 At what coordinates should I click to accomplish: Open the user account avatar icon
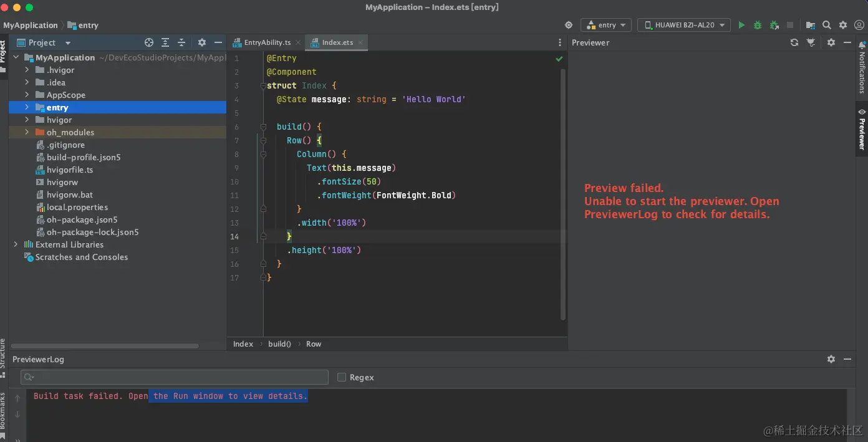[x=859, y=25]
